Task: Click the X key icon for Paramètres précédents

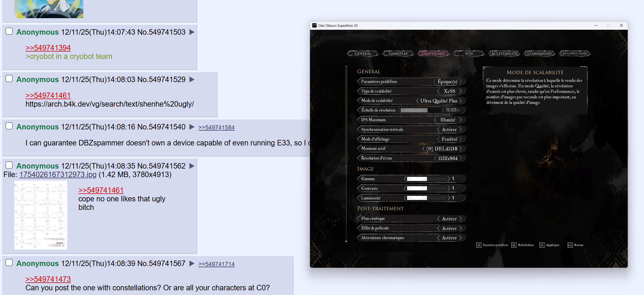Action: coord(479,245)
